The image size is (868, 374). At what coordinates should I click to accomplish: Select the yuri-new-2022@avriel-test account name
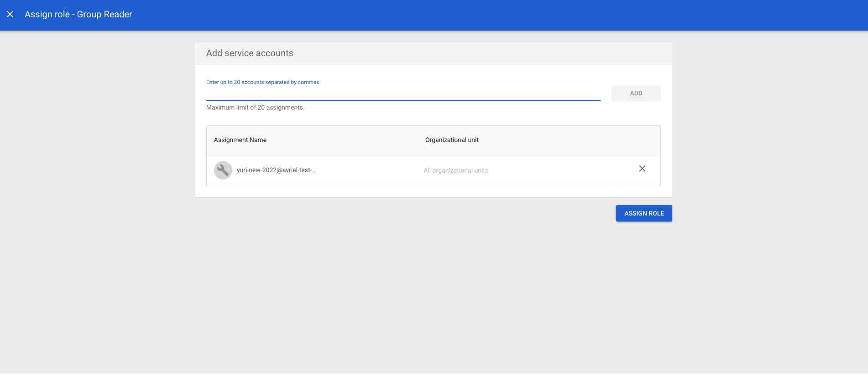[x=276, y=170]
